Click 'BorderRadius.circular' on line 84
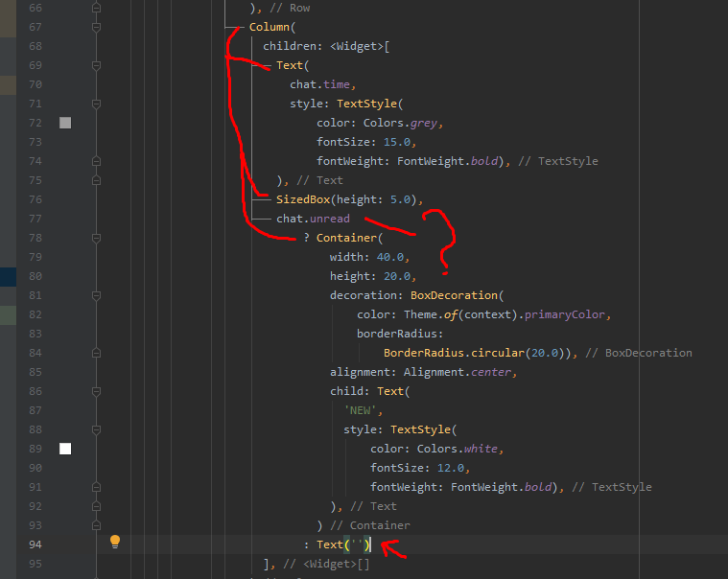Screen dimensions: 728x579 coord(454,353)
